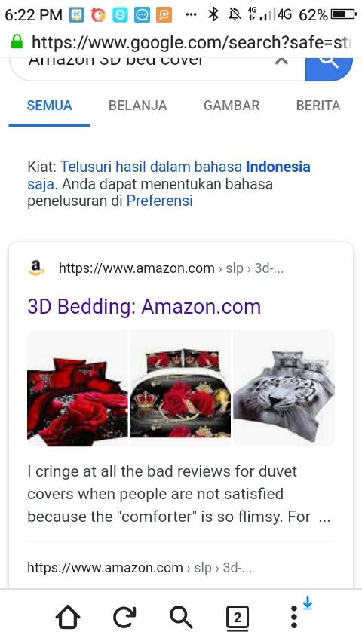Image resolution: width=362 pixels, height=644 pixels.
Task: Tap the green padlock security icon
Action: point(17,41)
